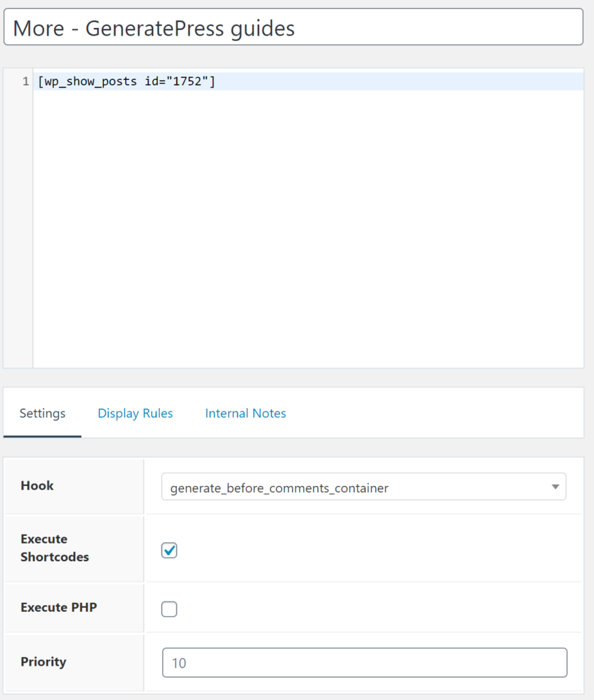
Task: Switch to the Display Rules tab
Action: 135,413
